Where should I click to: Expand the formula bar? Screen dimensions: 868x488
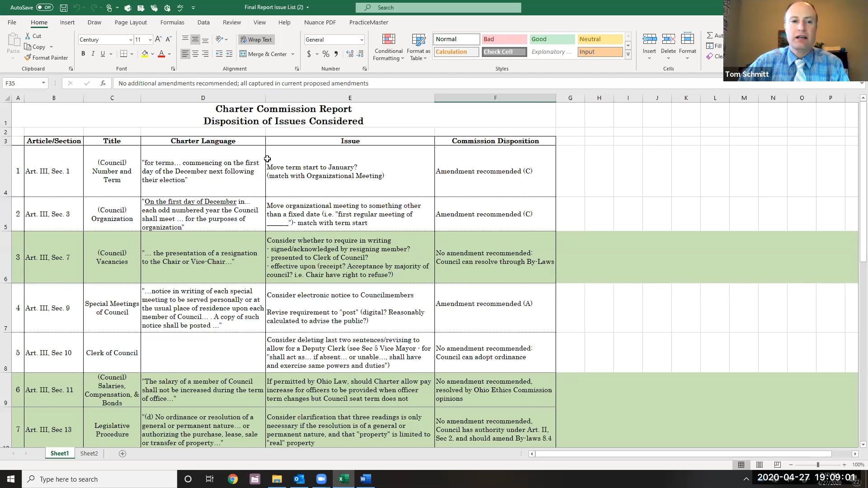pyautogui.click(x=862, y=83)
